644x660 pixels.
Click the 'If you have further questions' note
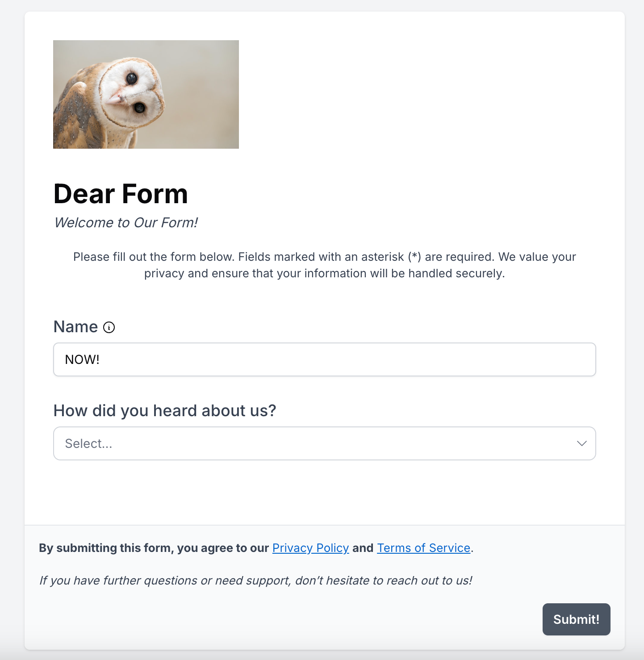tap(255, 581)
